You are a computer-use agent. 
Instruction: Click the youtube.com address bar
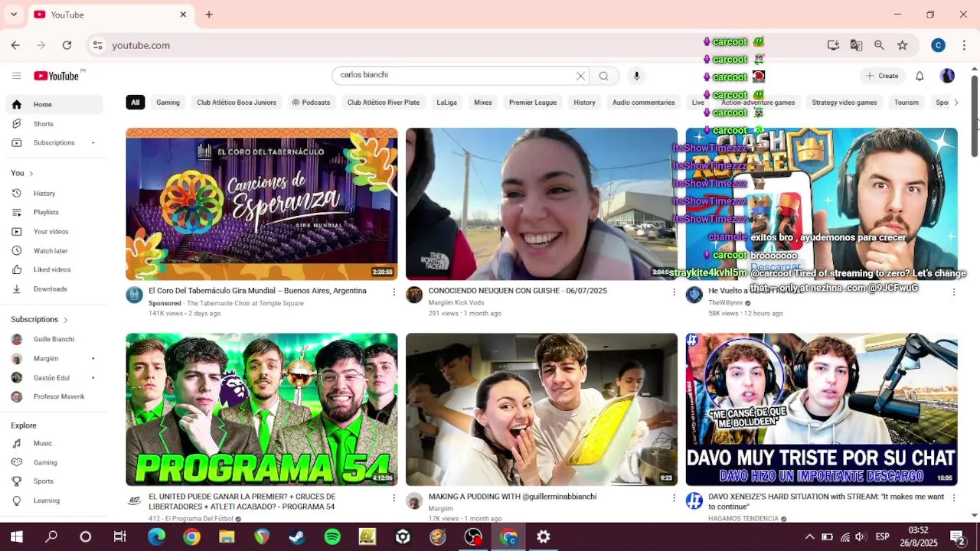coord(459,46)
